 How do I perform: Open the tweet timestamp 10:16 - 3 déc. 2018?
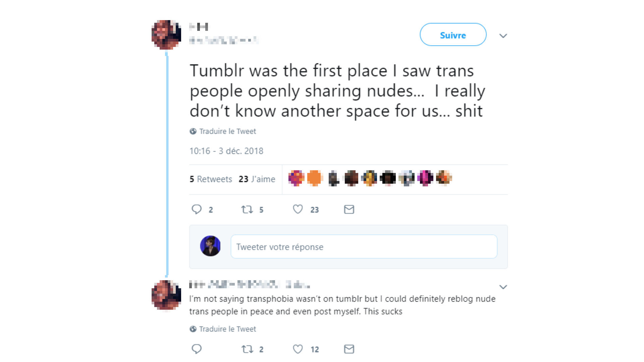click(x=226, y=151)
